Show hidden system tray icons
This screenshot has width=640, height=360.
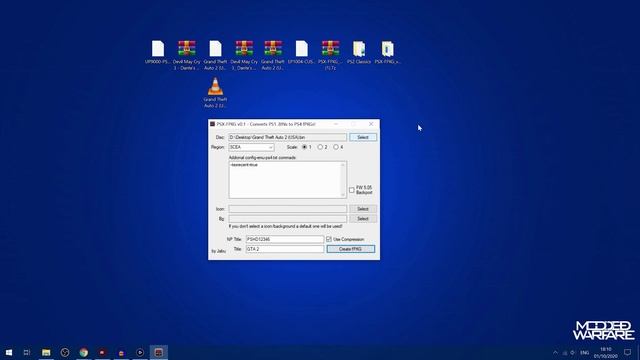(x=555, y=353)
